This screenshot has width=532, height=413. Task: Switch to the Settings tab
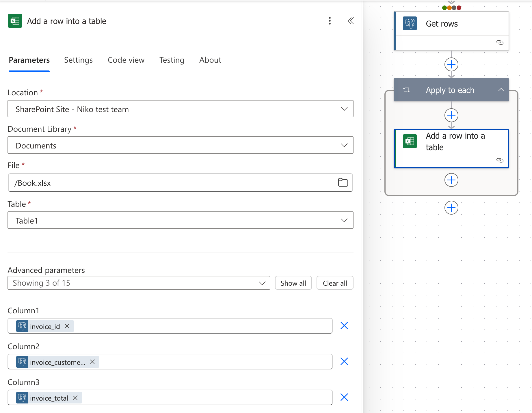(x=78, y=60)
